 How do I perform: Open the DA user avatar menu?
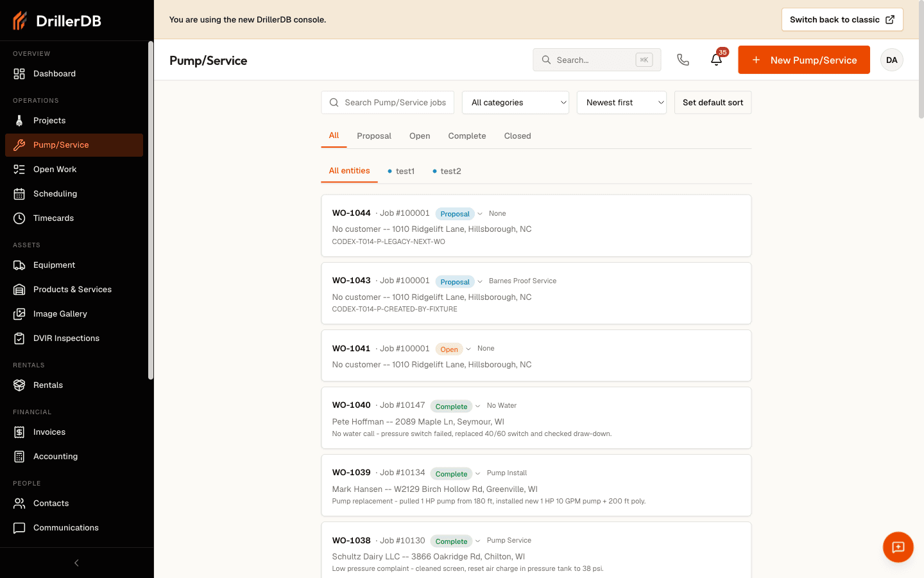pyautogui.click(x=892, y=60)
